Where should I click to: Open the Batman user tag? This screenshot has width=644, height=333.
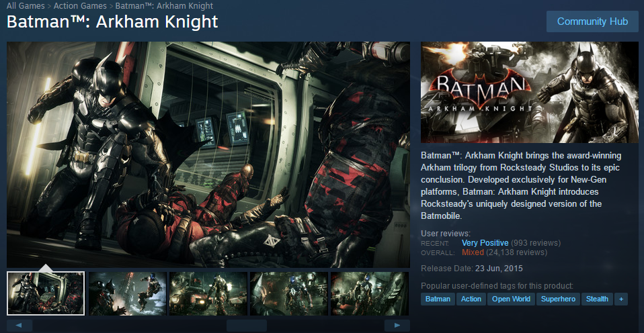click(x=438, y=299)
